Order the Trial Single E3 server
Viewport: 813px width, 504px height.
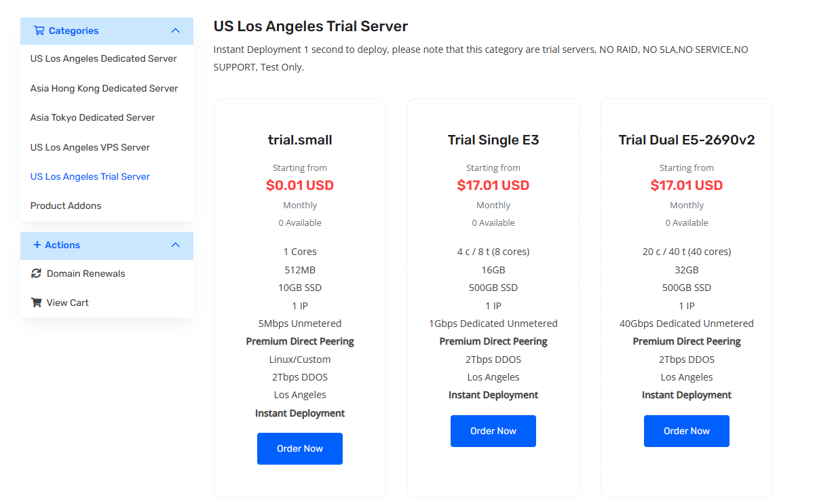pyautogui.click(x=493, y=431)
